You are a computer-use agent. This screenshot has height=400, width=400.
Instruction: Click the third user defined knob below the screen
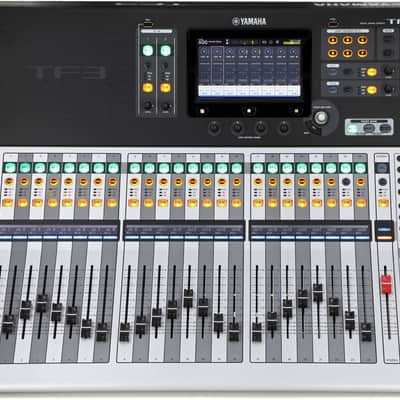(260, 128)
